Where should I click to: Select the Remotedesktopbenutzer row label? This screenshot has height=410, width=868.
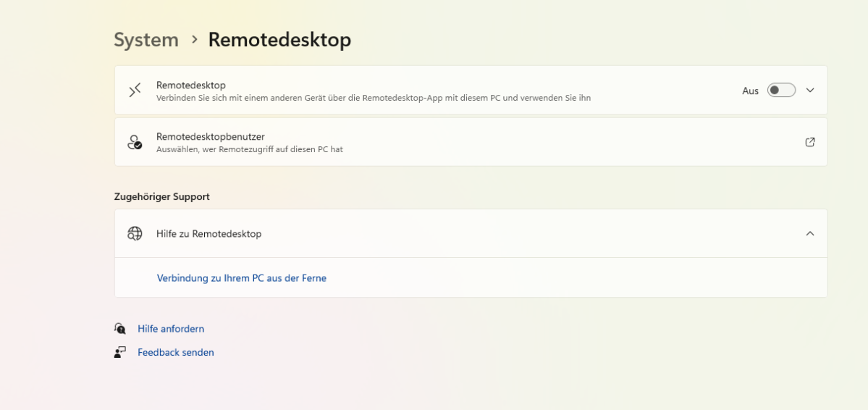pyautogui.click(x=210, y=136)
